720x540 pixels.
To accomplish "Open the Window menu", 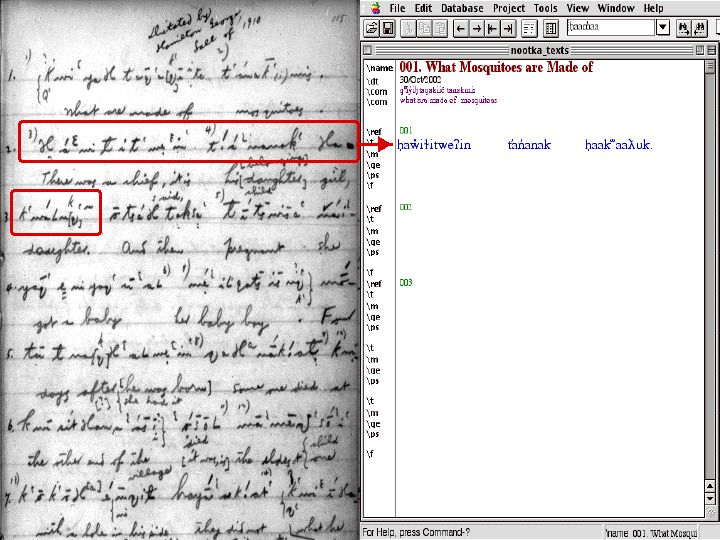I will coord(616,8).
